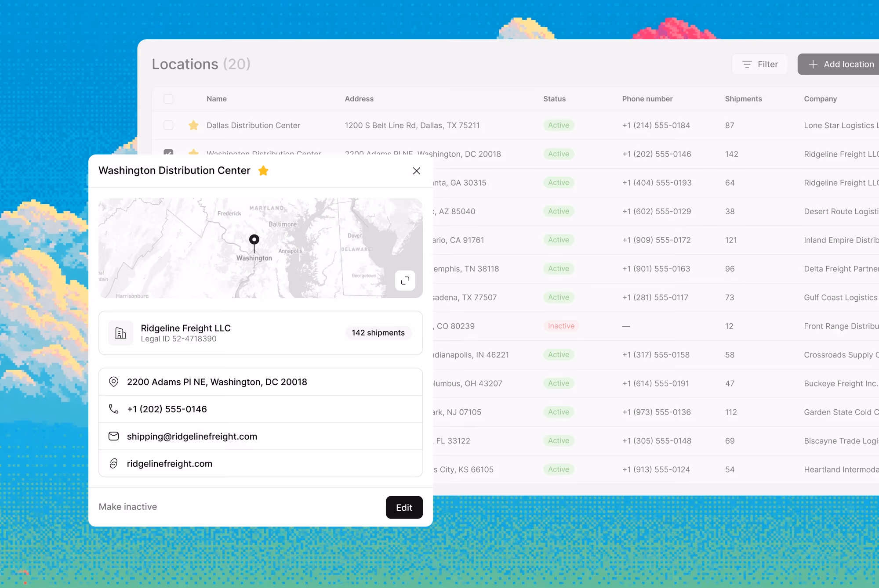Open the 142 shipments badge
This screenshot has height=588, width=879.
[x=378, y=333]
